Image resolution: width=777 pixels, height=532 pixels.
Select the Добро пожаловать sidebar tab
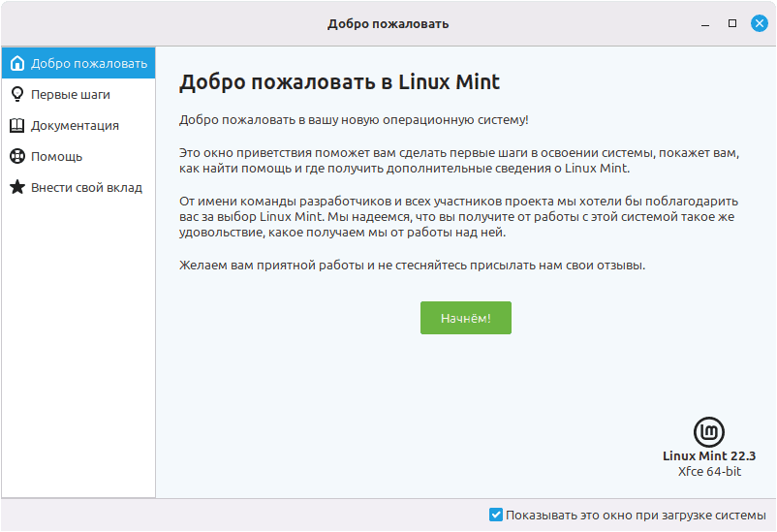[x=78, y=63]
